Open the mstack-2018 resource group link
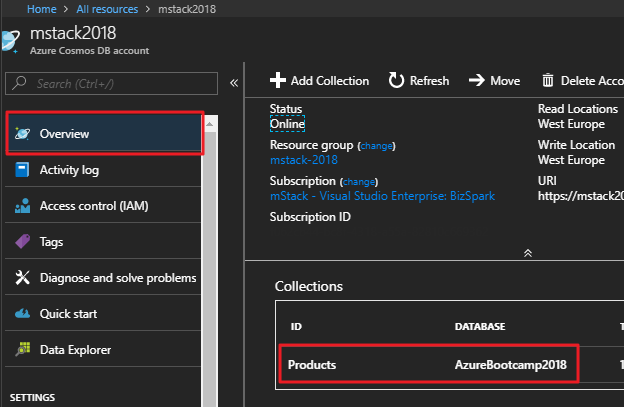This screenshot has width=624, height=407. coord(304,160)
